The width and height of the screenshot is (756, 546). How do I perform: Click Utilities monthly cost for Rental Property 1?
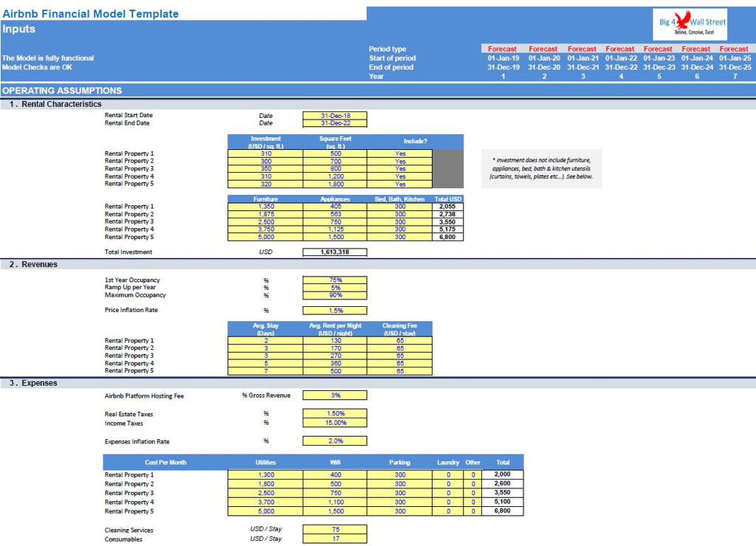point(266,474)
